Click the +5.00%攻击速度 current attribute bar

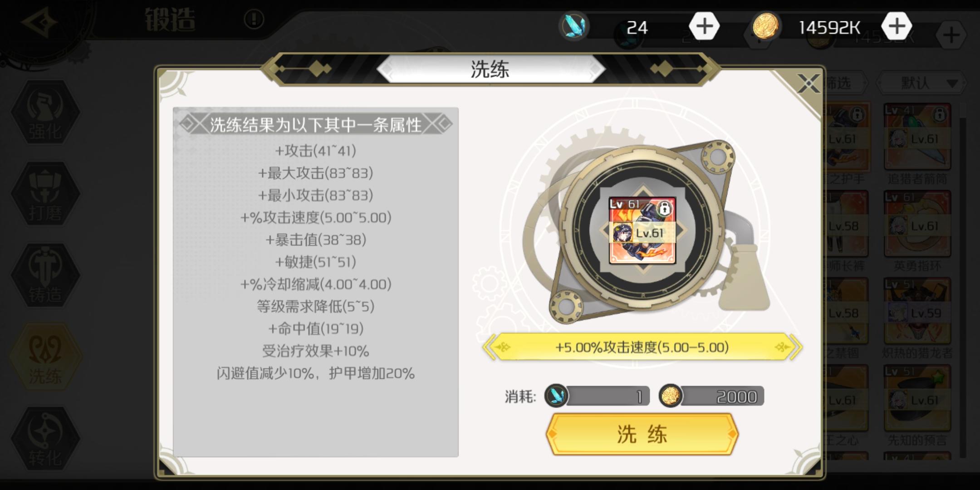(x=642, y=348)
